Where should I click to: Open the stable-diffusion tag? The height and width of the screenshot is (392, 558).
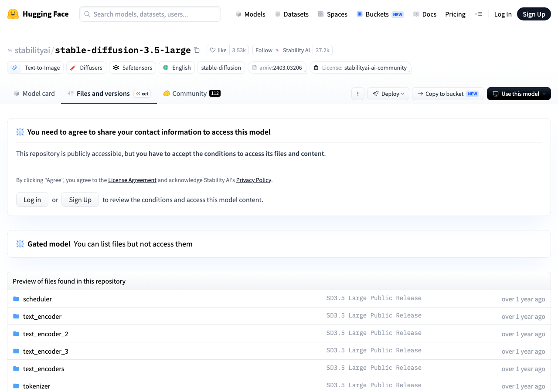221,68
